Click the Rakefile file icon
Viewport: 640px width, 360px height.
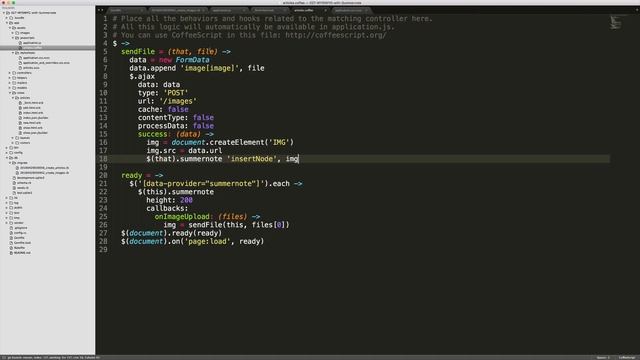click(x=11, y=248)
